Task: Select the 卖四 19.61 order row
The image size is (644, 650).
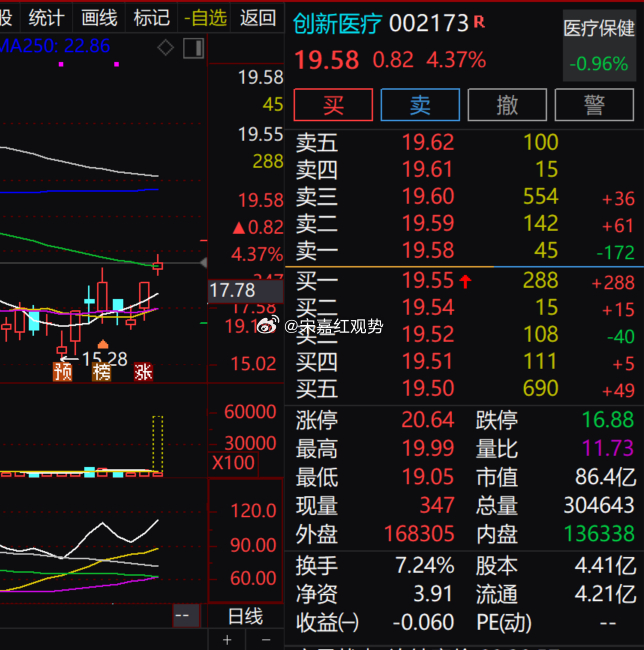Action: 464,170
